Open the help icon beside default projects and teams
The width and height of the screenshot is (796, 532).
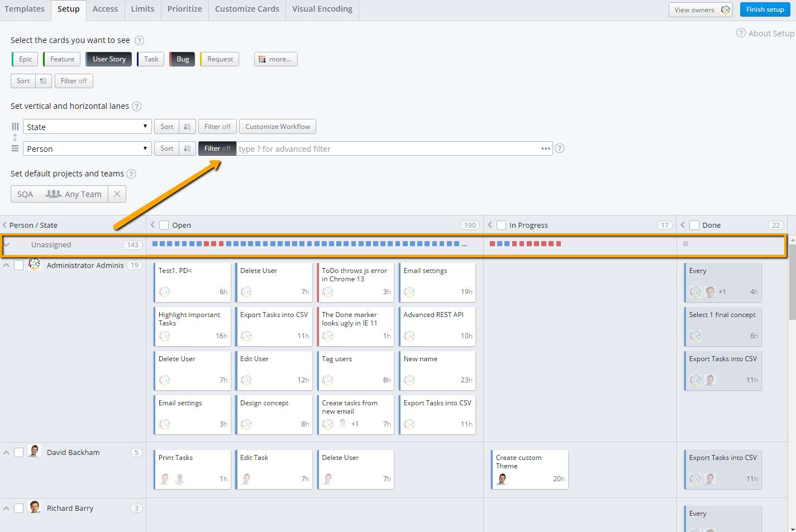pos(131,174)
